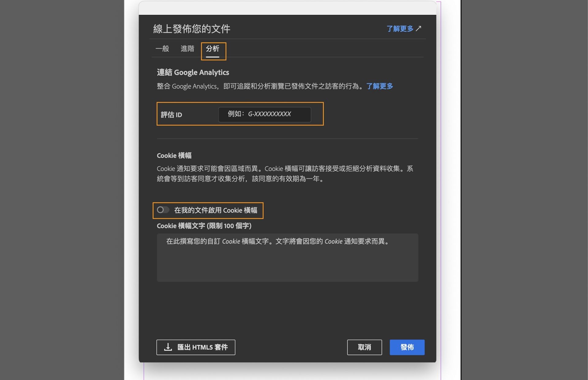Click the dialog title 線上發佈您的文件
588x380 pixels.
pos(192,28)
